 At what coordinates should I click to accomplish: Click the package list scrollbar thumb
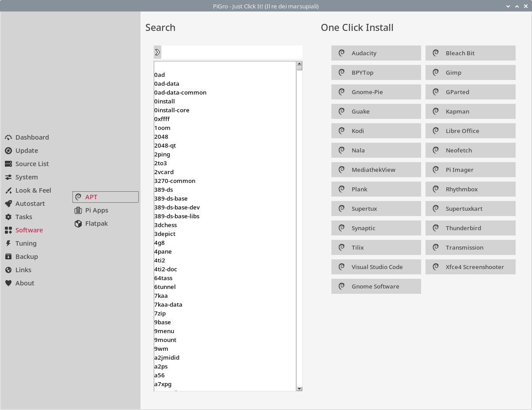[299, 68]
